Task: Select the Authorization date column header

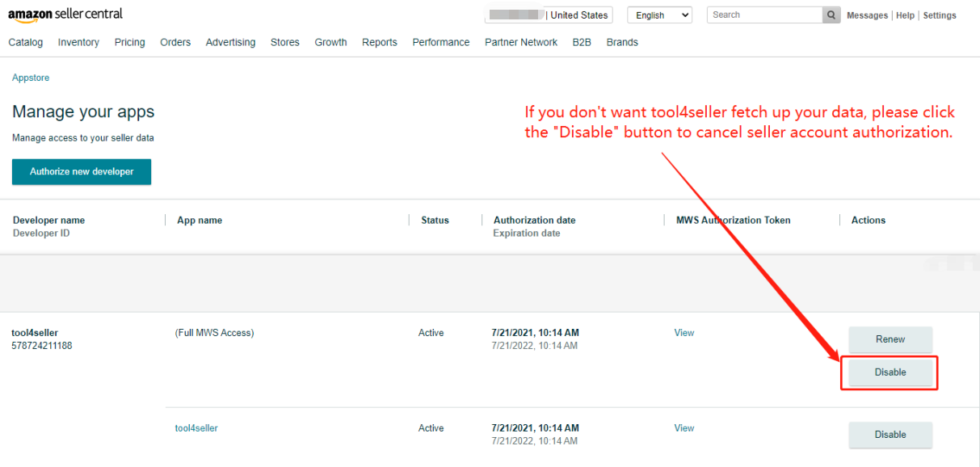Action: pos(534,220)
